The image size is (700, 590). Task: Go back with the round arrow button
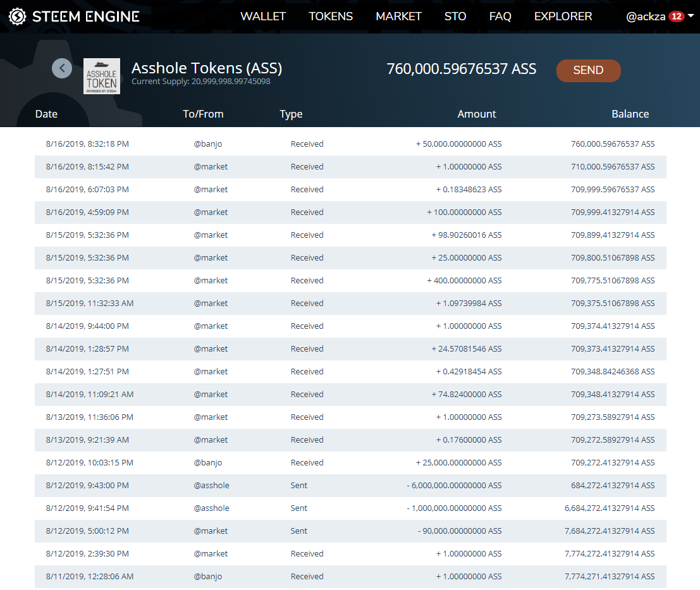[x=62, y=68]
